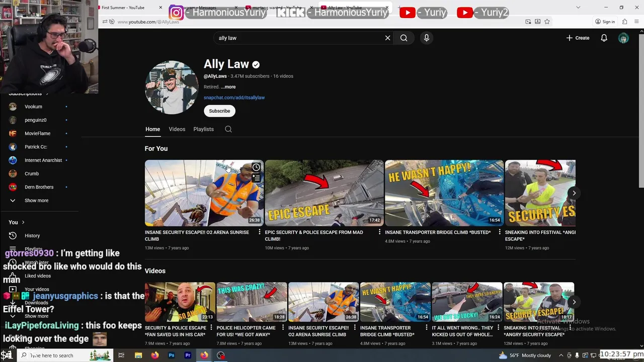Open Liked videos in sidebar
Viewport: 644px width, 362px height.
pyautogui.click(x=38, y=276)
